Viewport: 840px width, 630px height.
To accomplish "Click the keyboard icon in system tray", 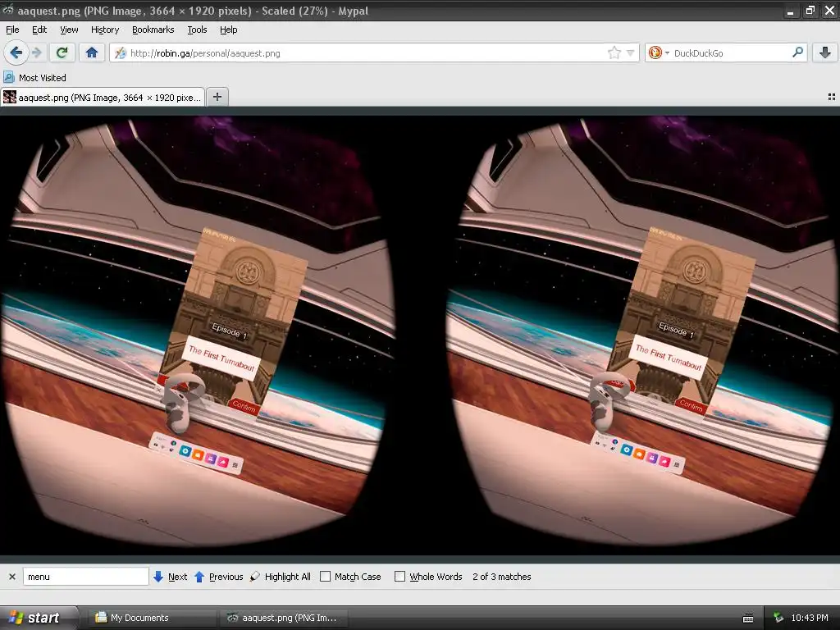I will 748,619.
